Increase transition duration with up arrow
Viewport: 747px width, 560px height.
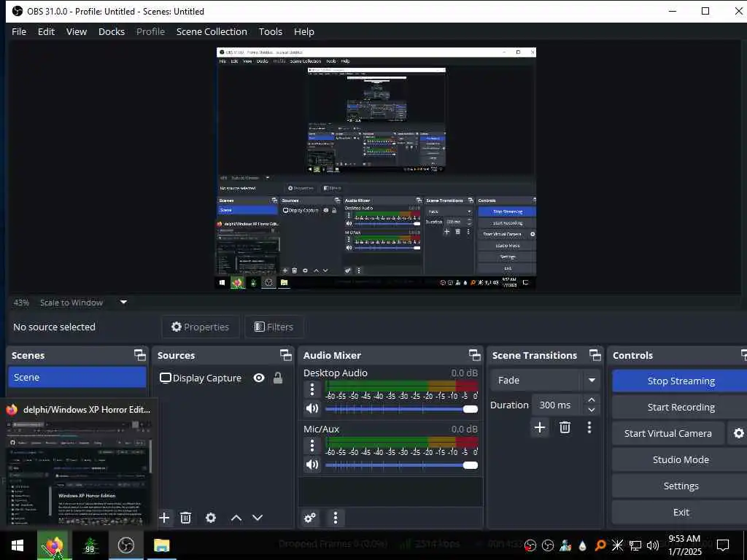point(591,400)
